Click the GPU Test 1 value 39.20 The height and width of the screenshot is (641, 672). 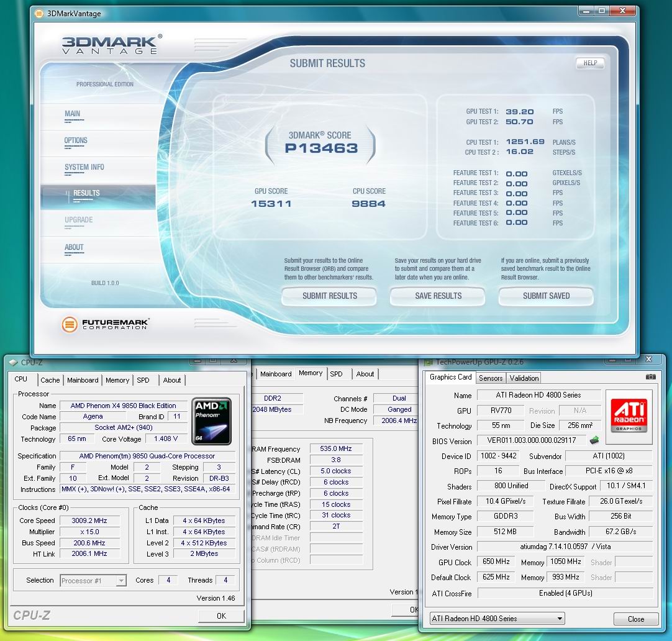[519, 111]
